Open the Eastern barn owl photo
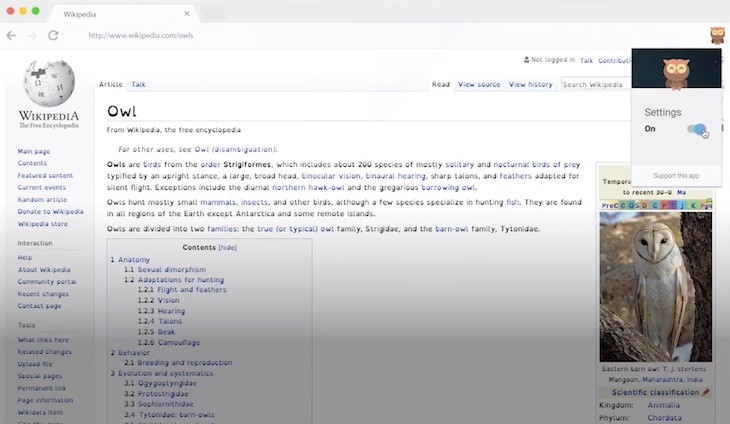 (x=654, y=286)
